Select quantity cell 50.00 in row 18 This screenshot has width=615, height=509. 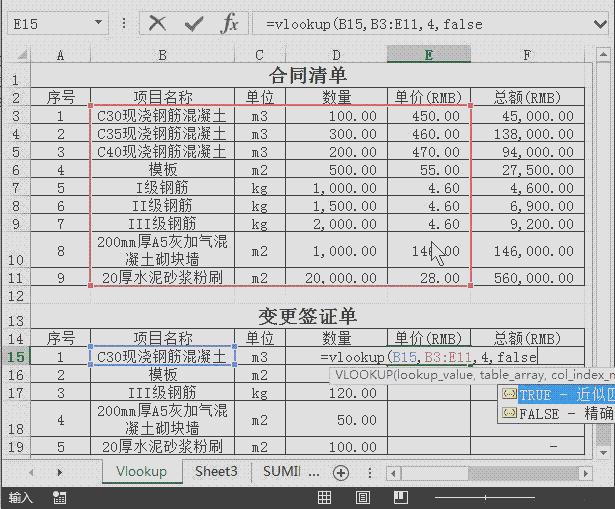(x=337, y=419)
